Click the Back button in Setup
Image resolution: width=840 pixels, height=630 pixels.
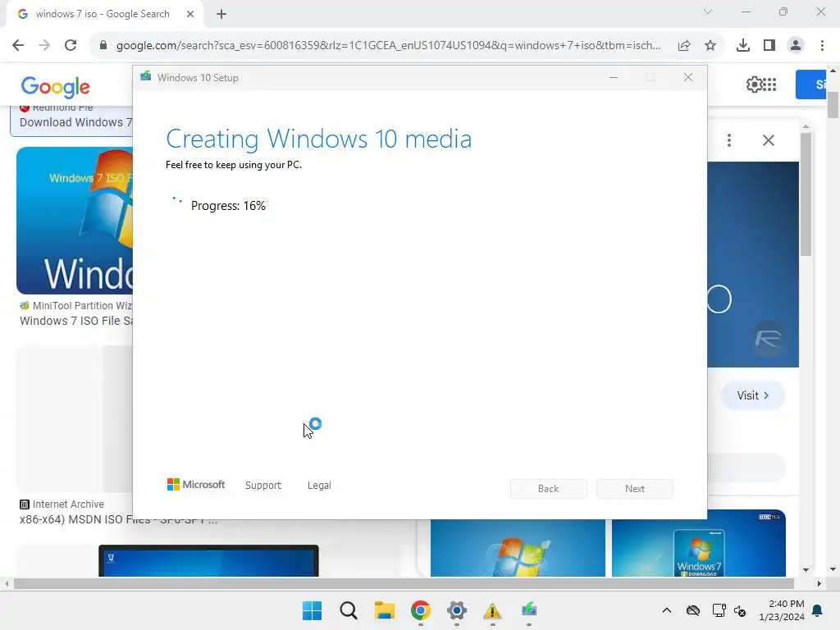(x=549, y=489)
